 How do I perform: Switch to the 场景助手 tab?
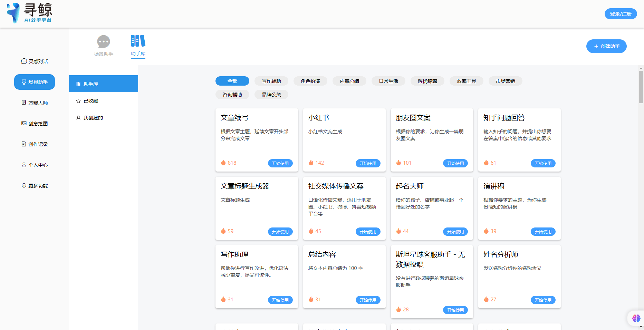coord(103,46)
